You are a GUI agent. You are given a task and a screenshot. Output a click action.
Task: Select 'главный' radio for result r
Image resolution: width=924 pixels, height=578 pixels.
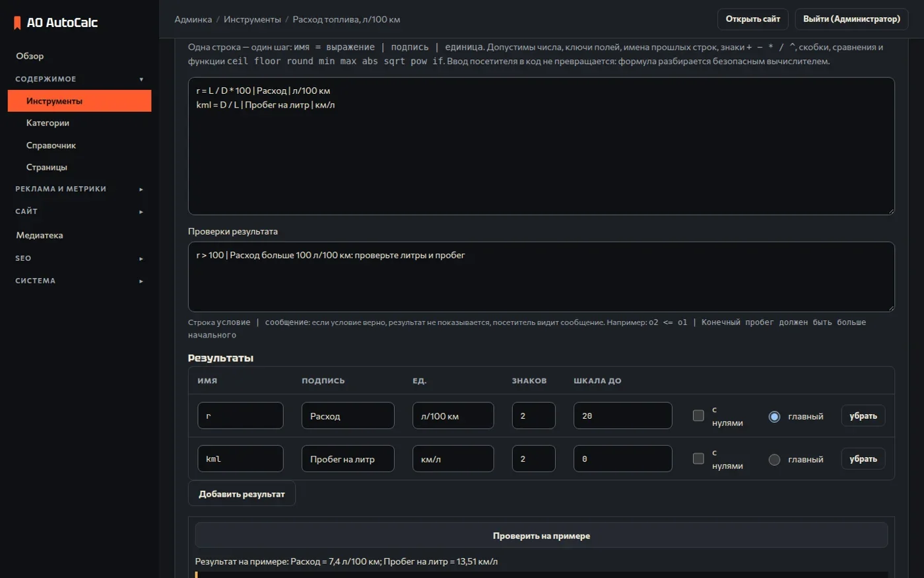[775, 416]
